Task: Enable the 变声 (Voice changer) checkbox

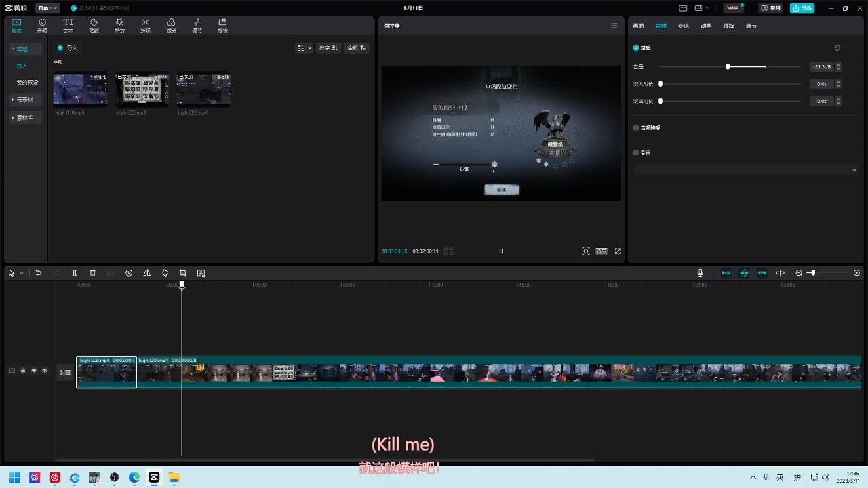Action: 636,152
